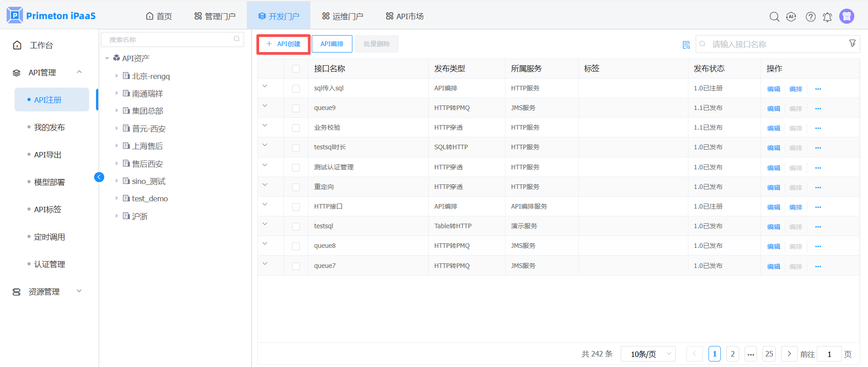Open the AI assistant icon

[x=791, y=17]
